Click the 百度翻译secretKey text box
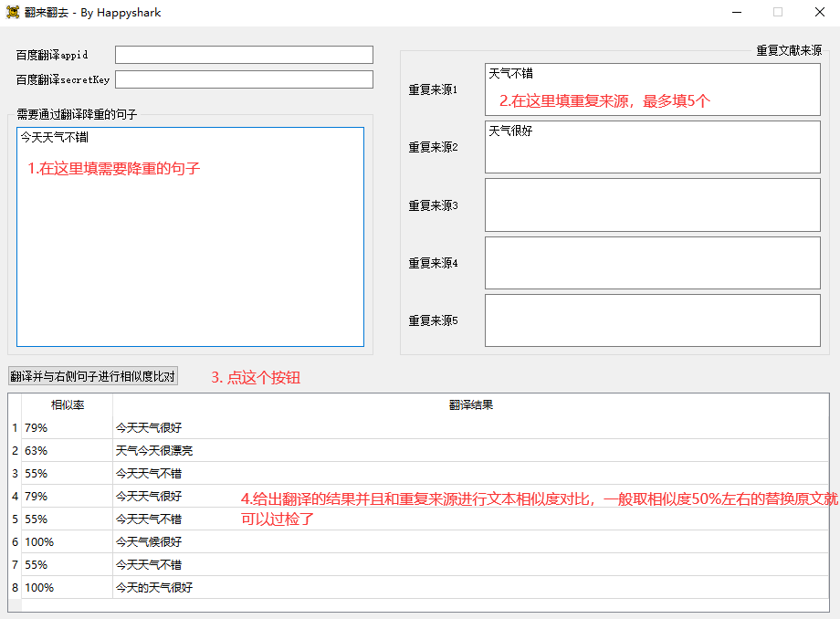The width and height of the screenshot is (840, 619). coord(244,79)
